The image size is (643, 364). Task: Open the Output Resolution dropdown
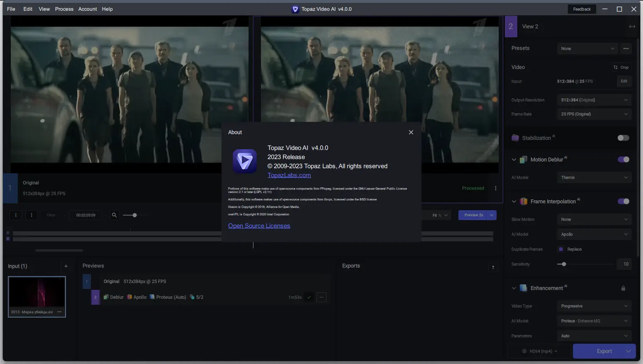(594, 100)
